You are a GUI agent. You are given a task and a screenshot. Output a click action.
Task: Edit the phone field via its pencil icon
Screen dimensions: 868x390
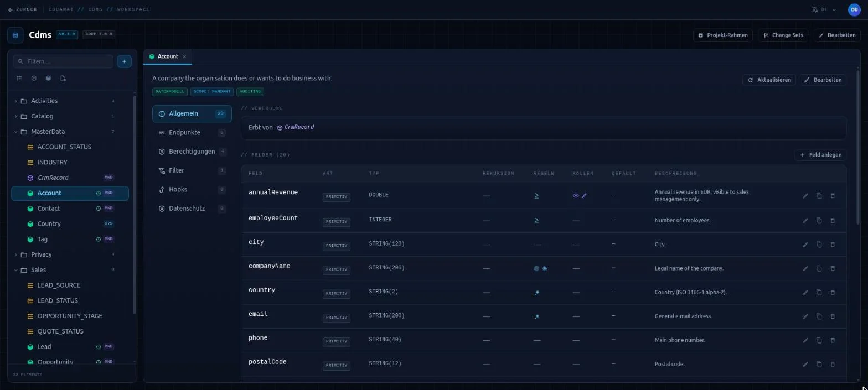[805, 340]
